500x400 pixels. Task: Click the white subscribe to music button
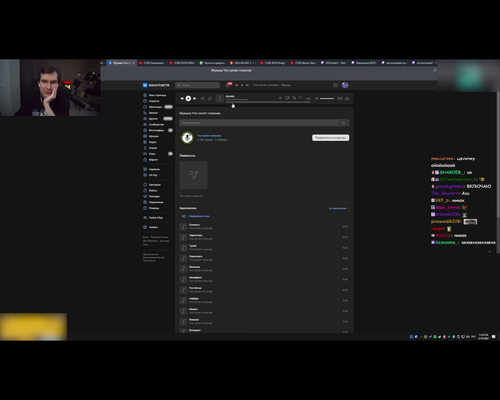331,138
